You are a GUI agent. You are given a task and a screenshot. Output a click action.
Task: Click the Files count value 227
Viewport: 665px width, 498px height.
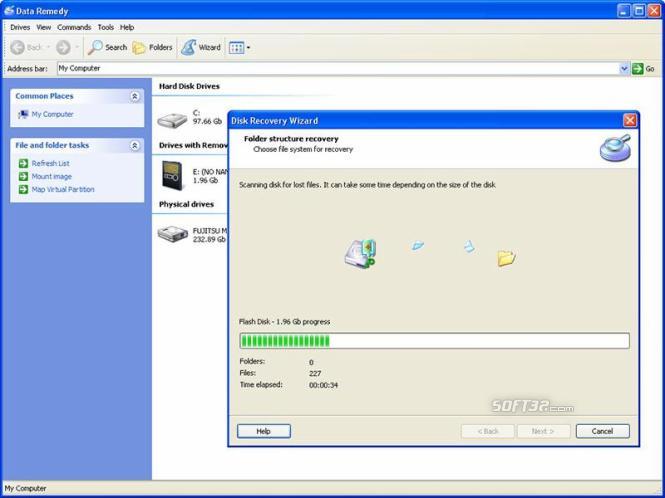coord(315,374)
